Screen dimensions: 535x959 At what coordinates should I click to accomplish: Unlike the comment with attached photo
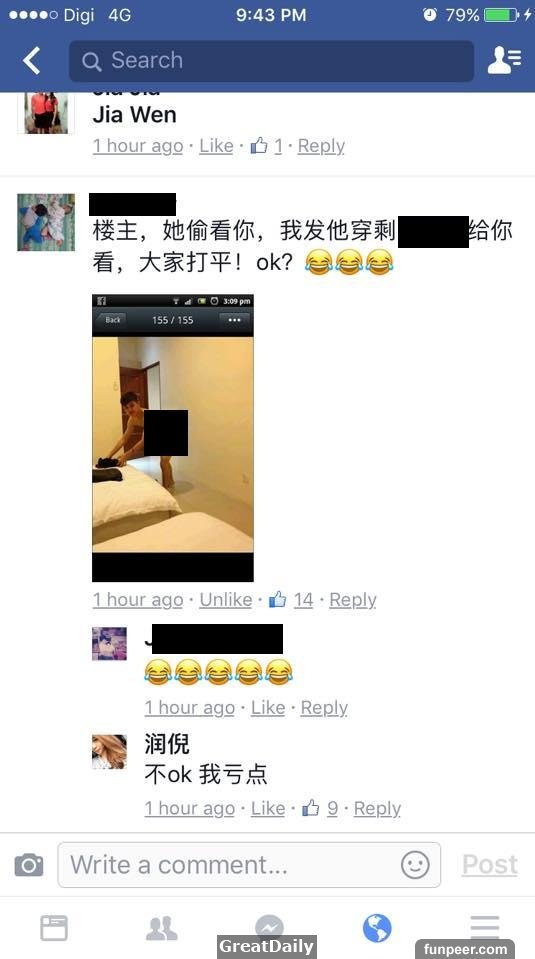pyautogui.click(x=226, y=600)
